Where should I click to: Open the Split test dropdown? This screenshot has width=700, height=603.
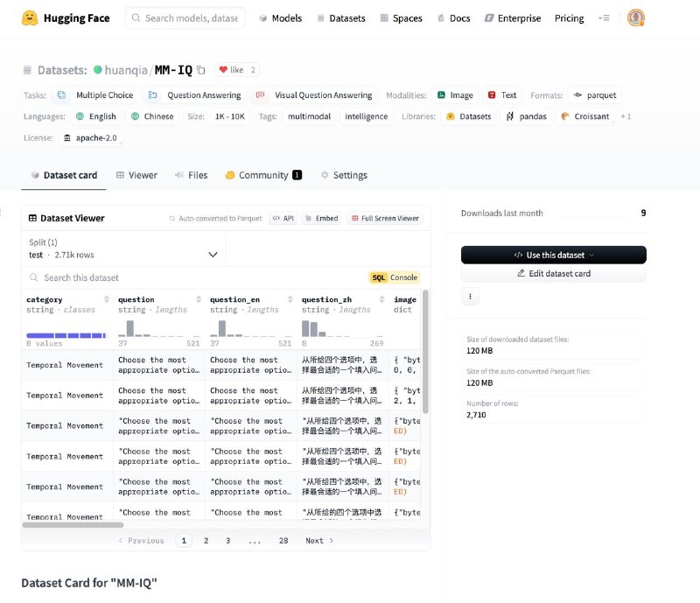123,249
